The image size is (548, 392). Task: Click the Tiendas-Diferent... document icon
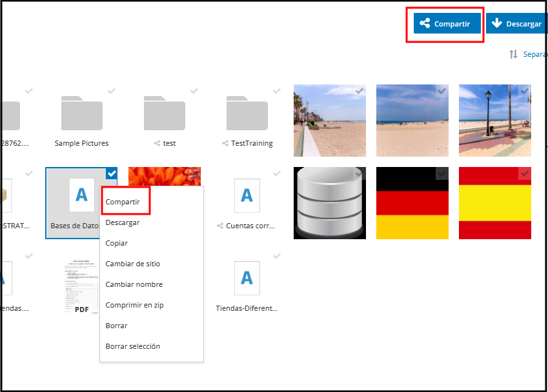click(247, 279)
